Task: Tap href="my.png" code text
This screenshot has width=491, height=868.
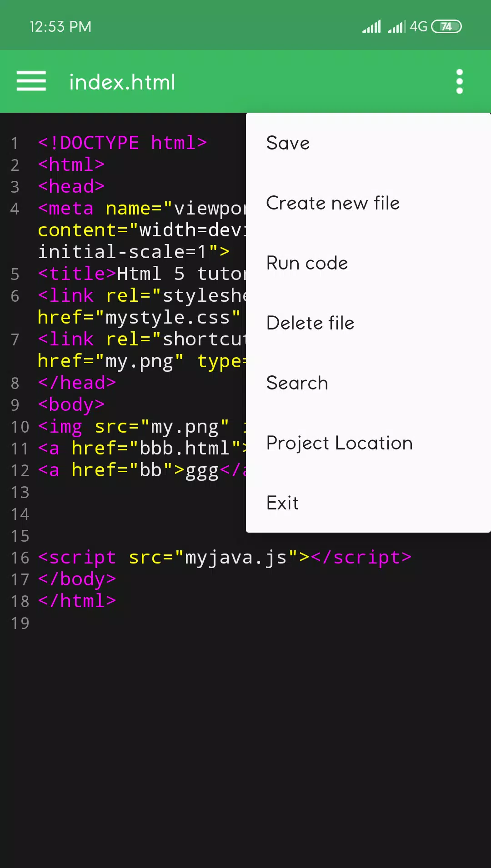Action: 111,361
